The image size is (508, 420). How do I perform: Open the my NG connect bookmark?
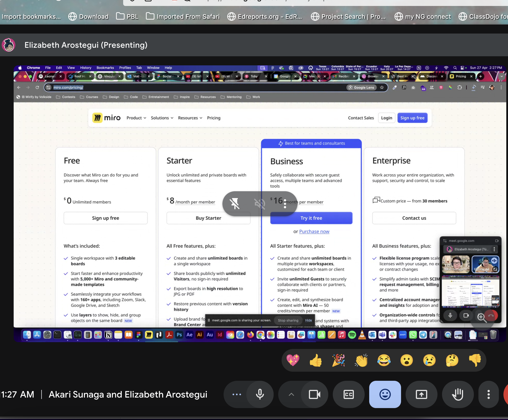[x=423, y=16]
